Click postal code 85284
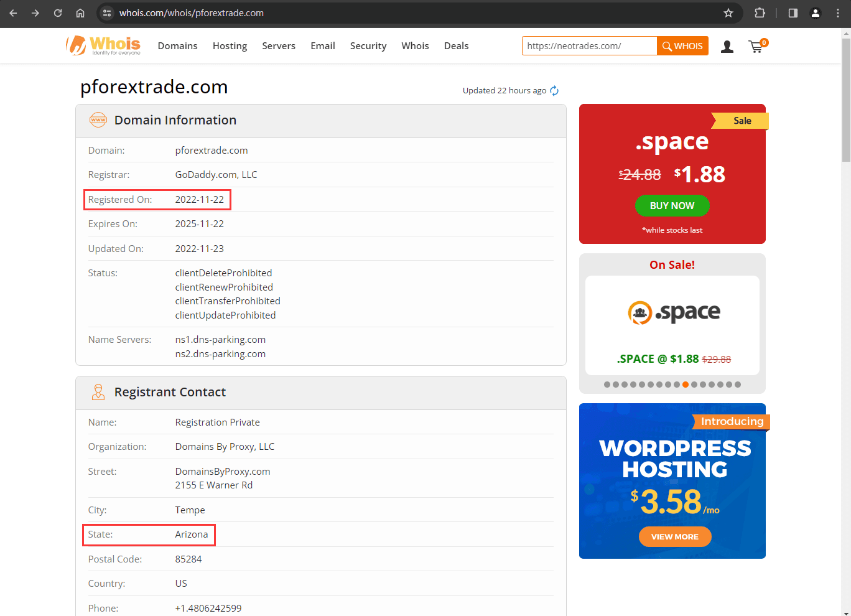This screenshot has height=616, width=851. 188,559
